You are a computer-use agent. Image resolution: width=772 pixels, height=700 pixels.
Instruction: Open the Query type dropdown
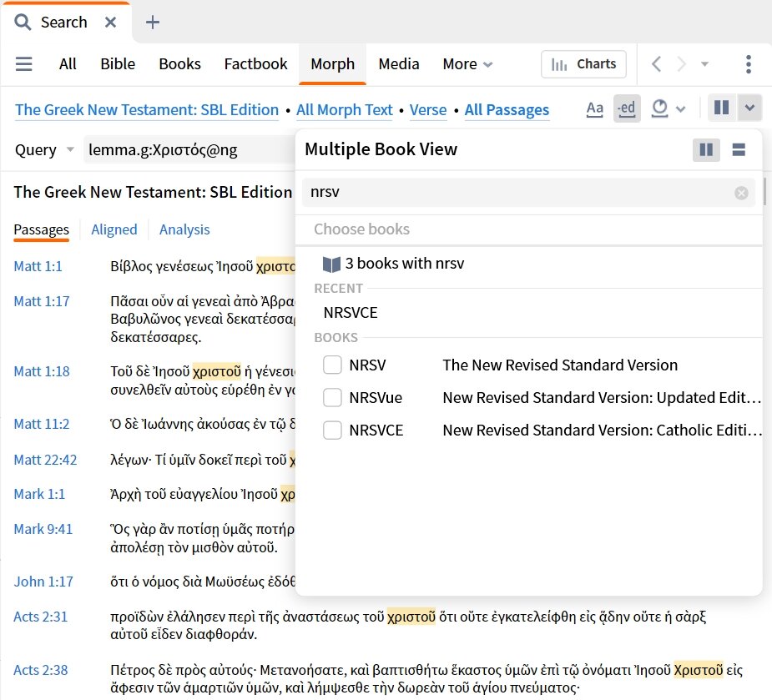(44, 149)
